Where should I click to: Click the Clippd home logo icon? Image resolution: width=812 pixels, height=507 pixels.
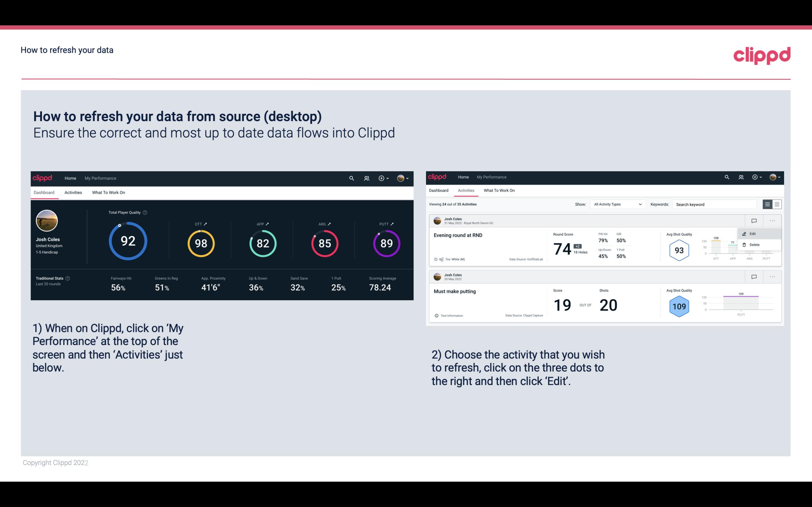pos(42,177)
